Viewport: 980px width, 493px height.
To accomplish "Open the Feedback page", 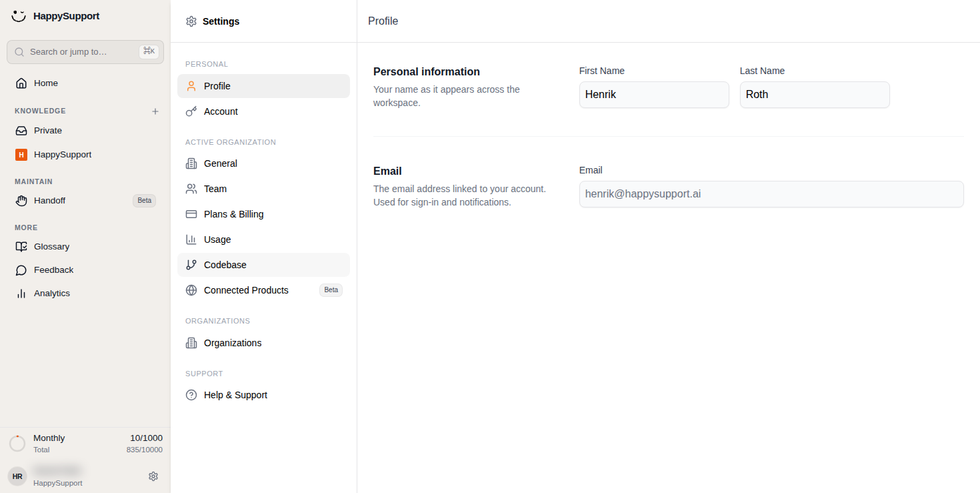I will tap(85, 270).
